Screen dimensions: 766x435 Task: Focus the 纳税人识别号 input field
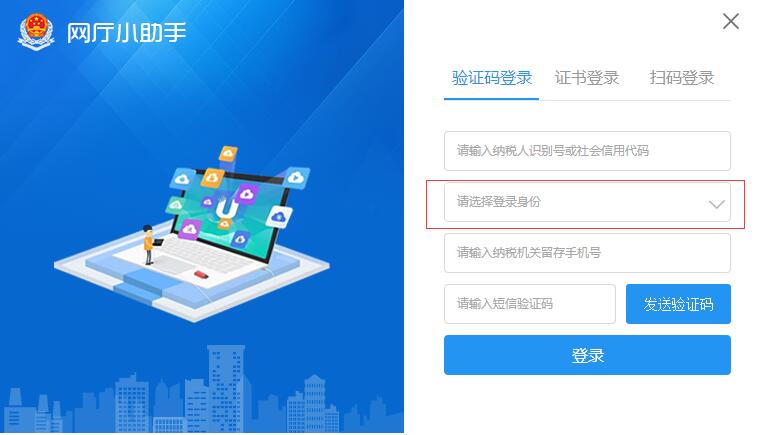pyautogui.click(x=587, y=151)
